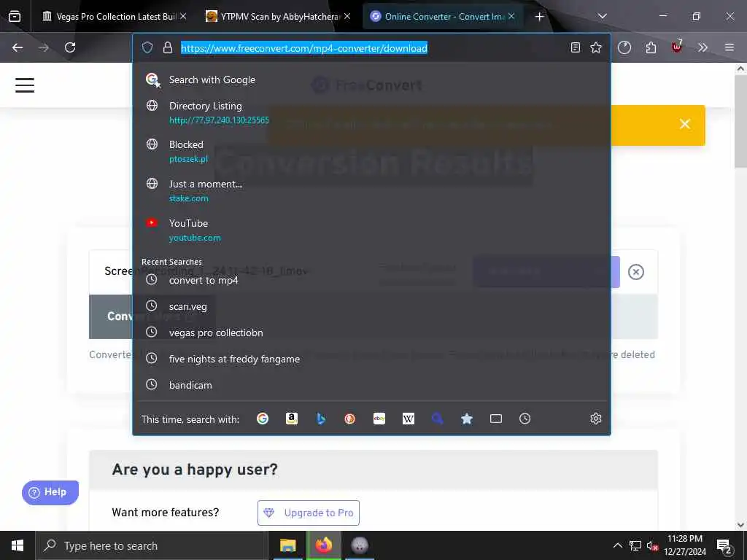
Task: Search with the blue magnifier engine icon
Action: (438, 419)
